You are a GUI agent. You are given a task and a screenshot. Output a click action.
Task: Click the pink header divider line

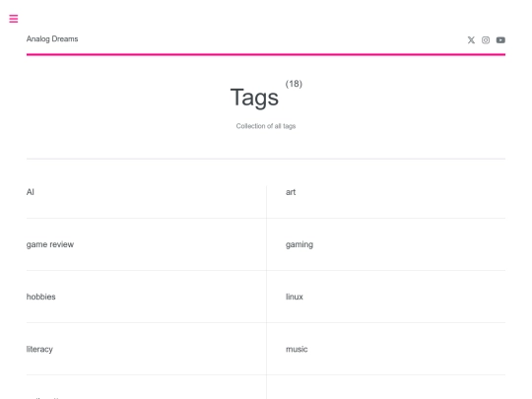(266, 54)
